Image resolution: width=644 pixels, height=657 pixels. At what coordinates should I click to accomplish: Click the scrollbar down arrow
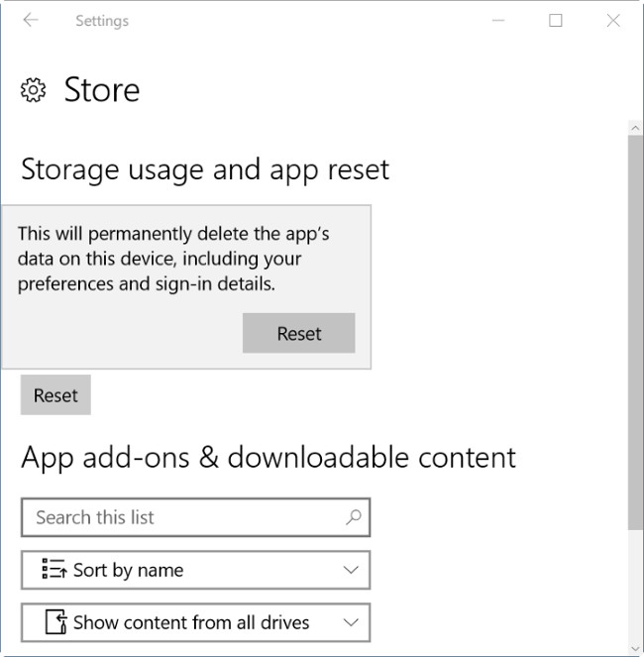click(x=636, y=650)
